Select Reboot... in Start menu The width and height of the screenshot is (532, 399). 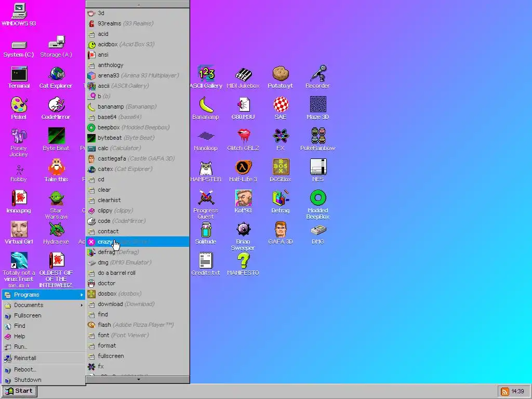tap(44, 369)
